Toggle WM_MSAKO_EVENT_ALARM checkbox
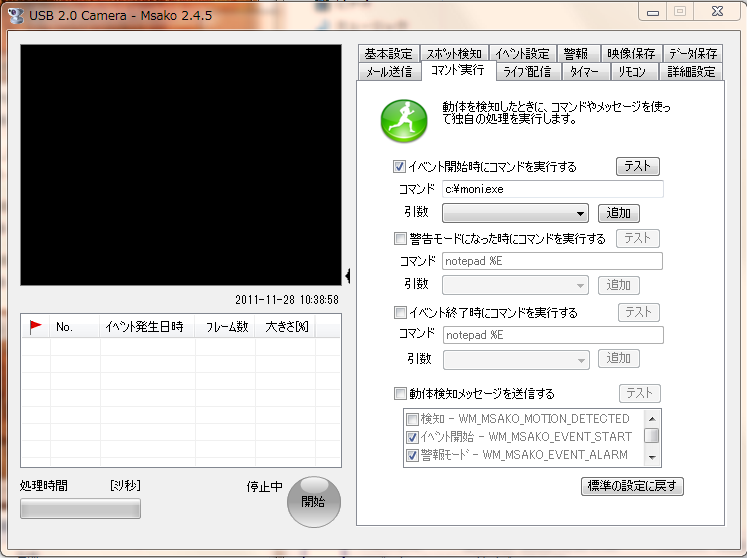This screenshot has width=747, height=558. (x=412, y=455)
